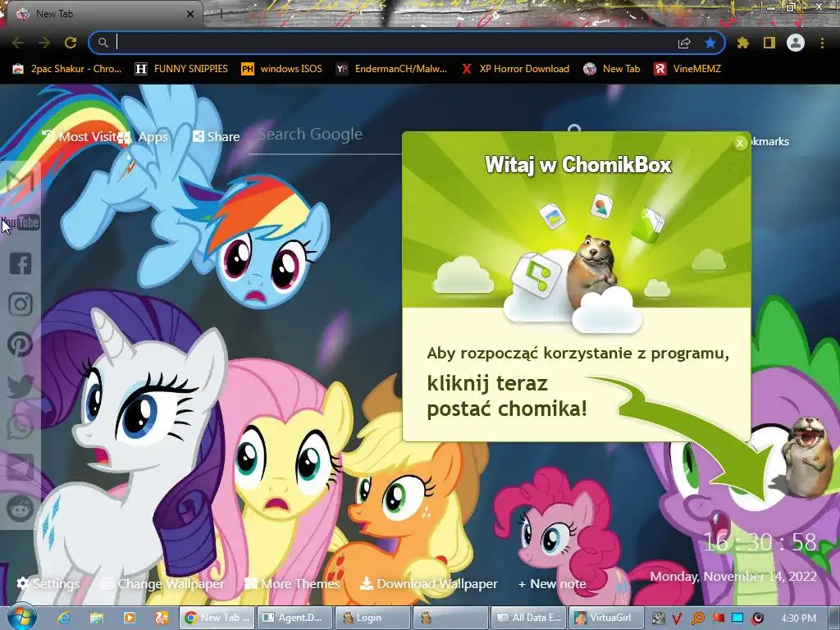Open the Chrome profile avatar
The height and width of the screenshot is (630, 840).
tap(796, 43)
